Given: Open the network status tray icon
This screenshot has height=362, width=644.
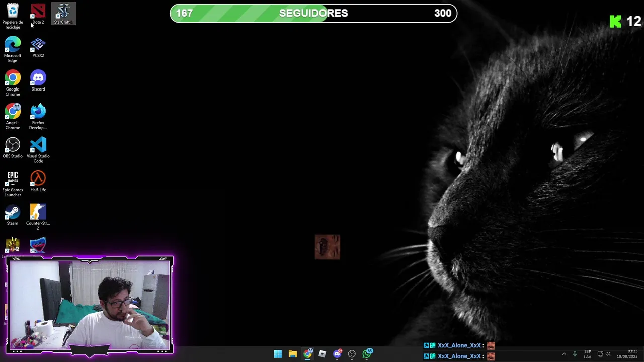Looking at the screenshot, I should [x=600, y=354].
